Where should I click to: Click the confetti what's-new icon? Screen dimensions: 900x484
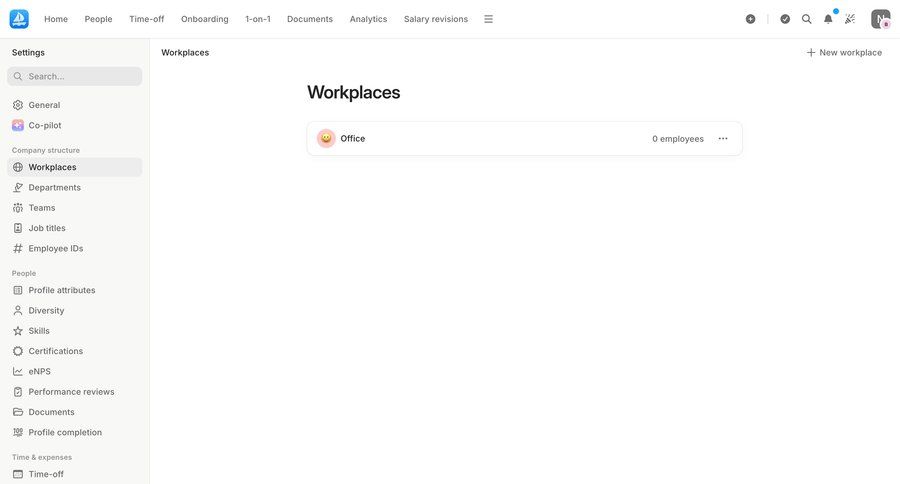[850, 19]
